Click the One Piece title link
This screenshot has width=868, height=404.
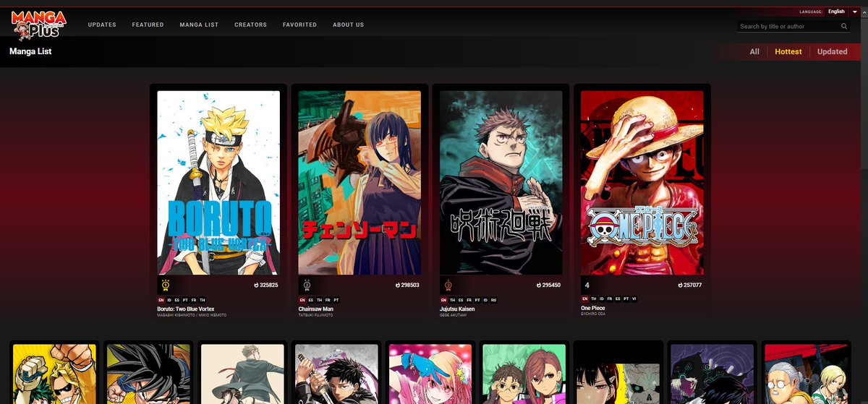point(592,309)
